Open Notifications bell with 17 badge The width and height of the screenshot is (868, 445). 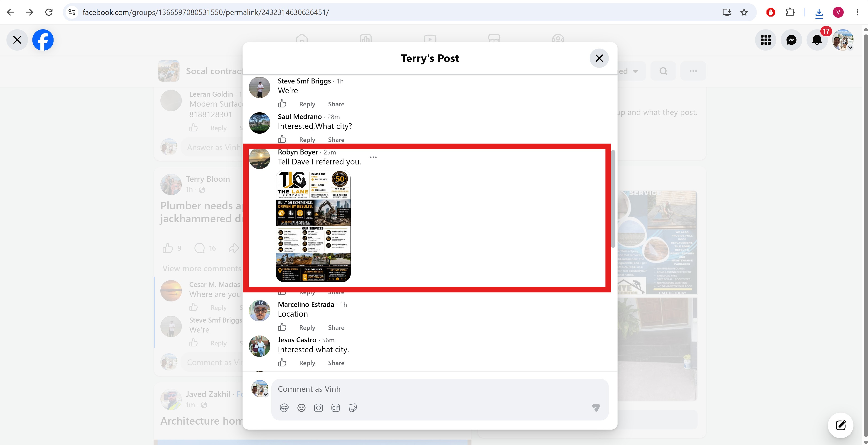point(817,40)
